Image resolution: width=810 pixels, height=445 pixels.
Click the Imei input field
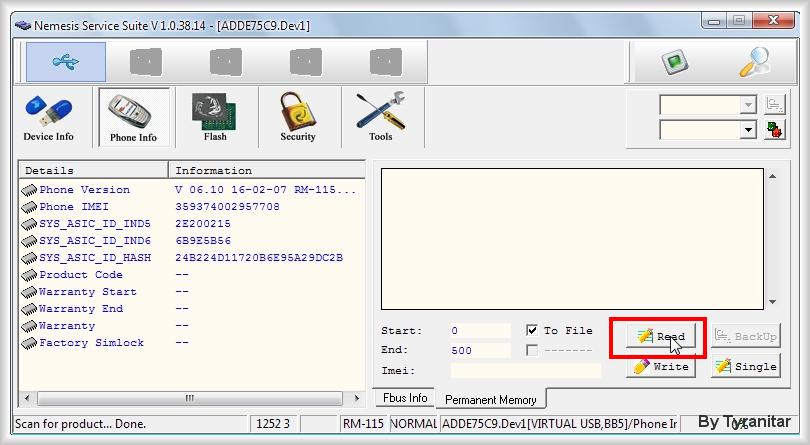click(525, 370)
